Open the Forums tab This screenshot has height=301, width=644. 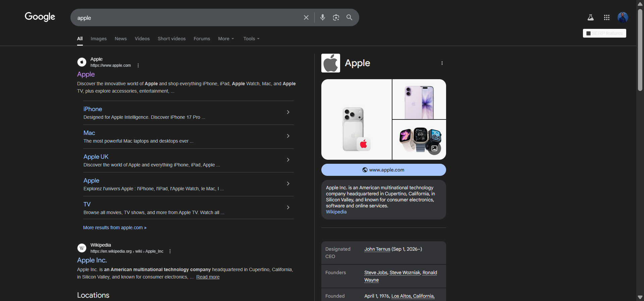click(x=202, y=39)
